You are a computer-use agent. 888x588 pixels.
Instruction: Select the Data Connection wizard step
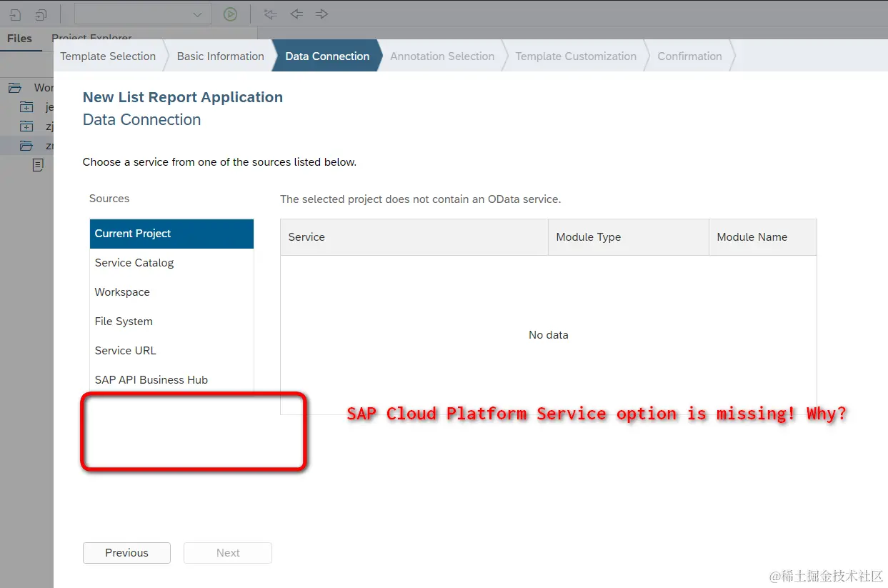pos(327,56)
